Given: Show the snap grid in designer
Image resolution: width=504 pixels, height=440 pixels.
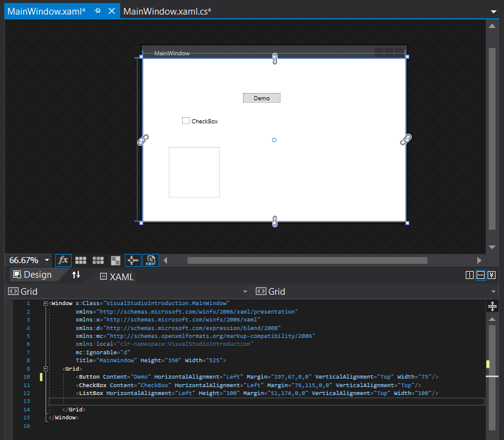Looking at the screenshot, I should [x=81, y=260].
